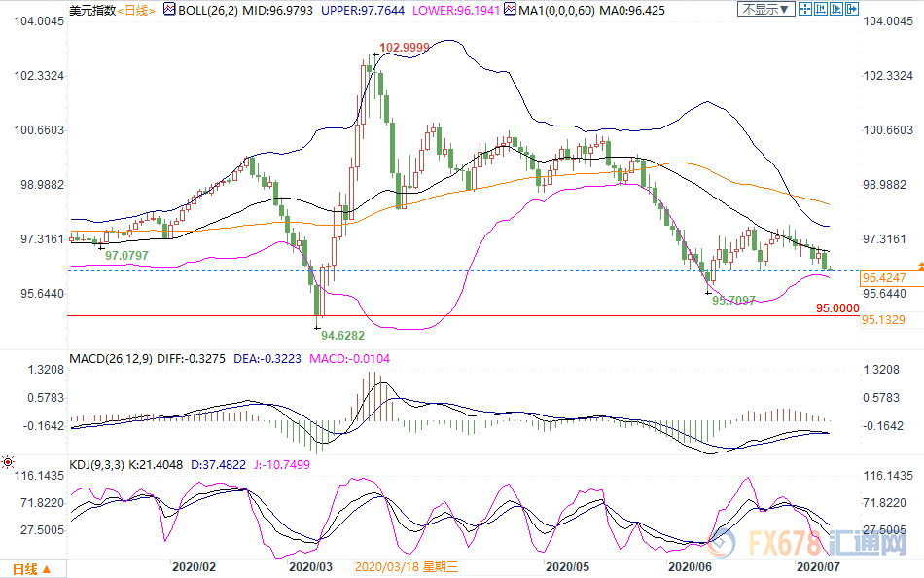
Task: Click the gear icon beside KDJ panel
Action: tap(8, 460)
